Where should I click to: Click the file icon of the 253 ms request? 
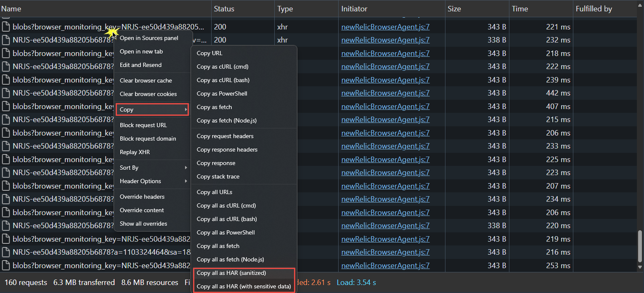5,266
